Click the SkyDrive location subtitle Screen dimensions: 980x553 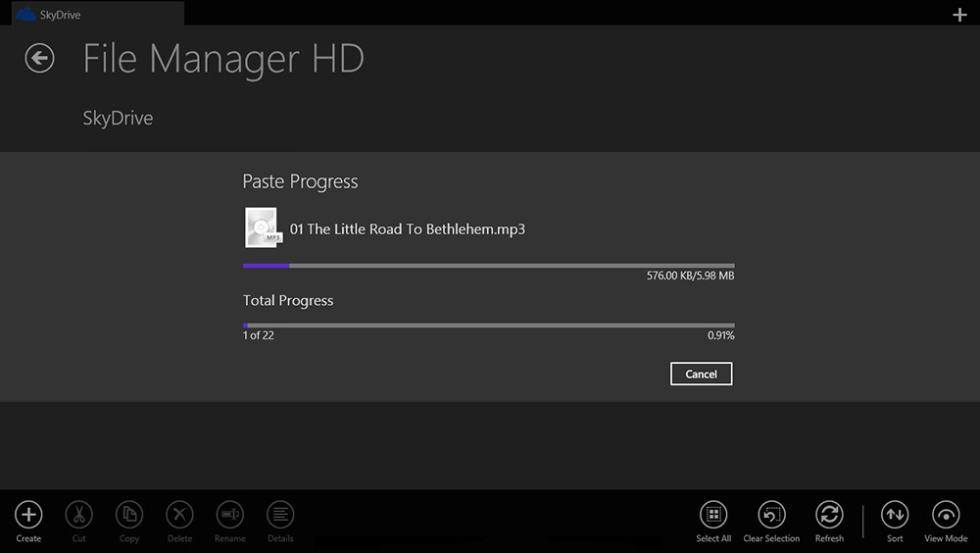click(x=119, y=119)
